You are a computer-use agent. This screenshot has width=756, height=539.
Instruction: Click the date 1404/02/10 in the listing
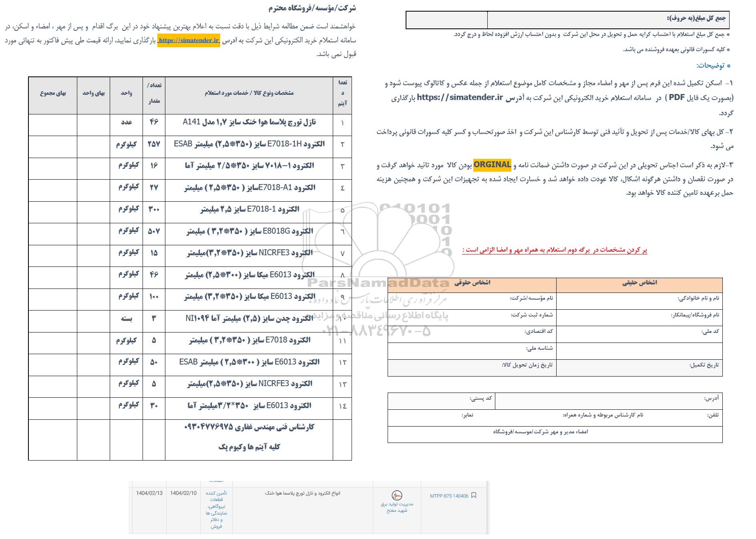[183, 493]
